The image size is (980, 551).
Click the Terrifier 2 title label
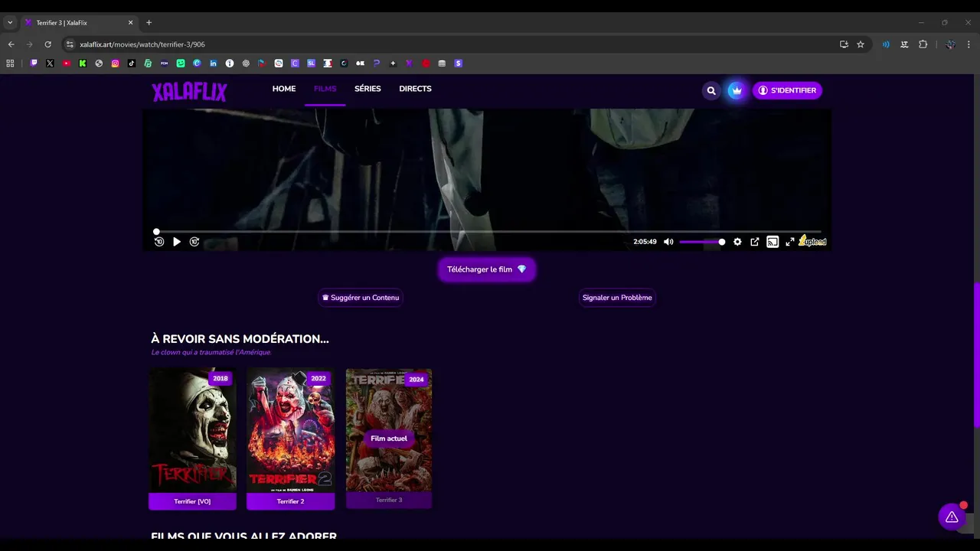point(290,501)
